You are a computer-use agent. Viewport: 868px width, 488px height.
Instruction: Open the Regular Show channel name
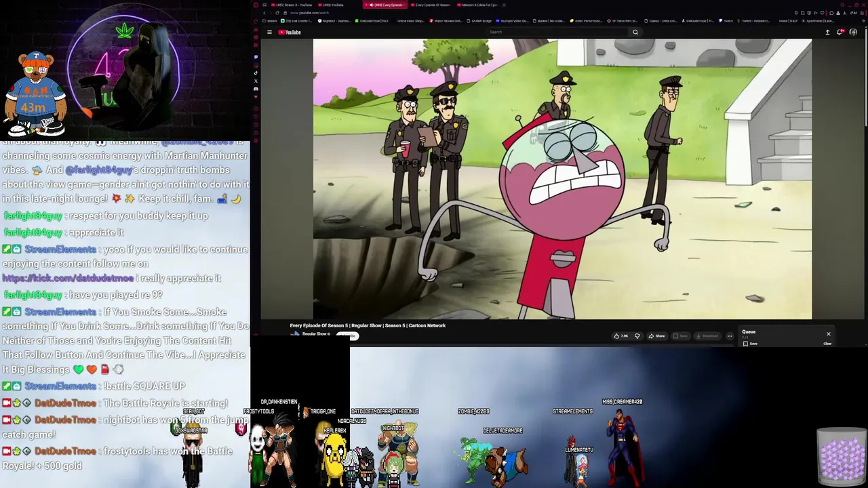coord(315,333)
